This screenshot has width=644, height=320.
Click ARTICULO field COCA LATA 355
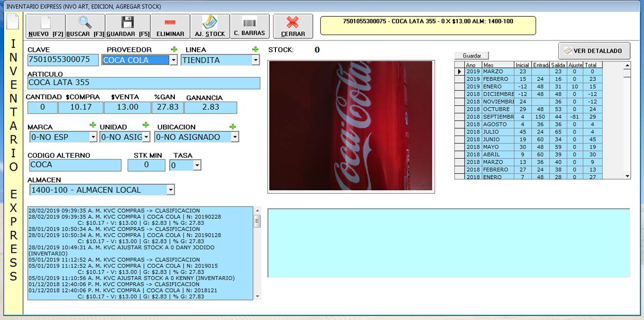144,83
